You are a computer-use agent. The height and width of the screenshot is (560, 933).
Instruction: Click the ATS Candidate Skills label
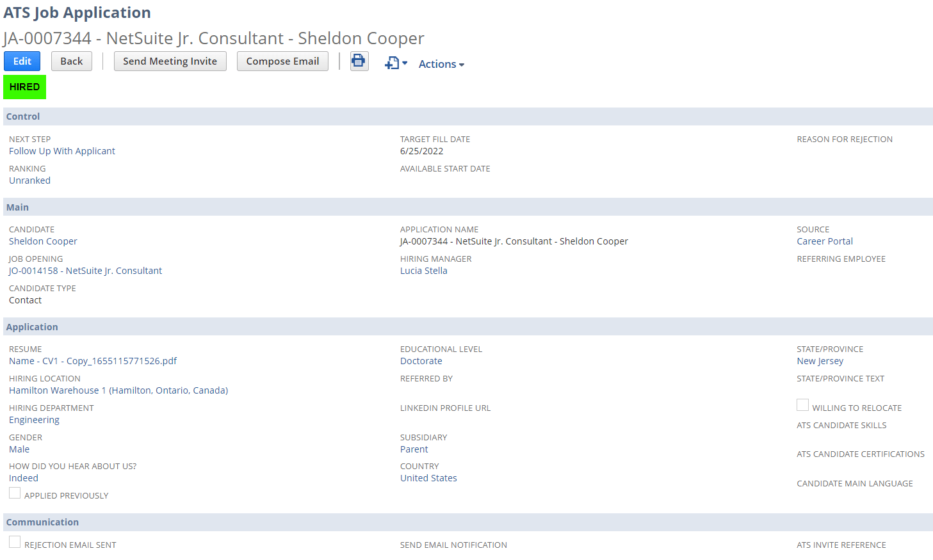tap(841, 425)
